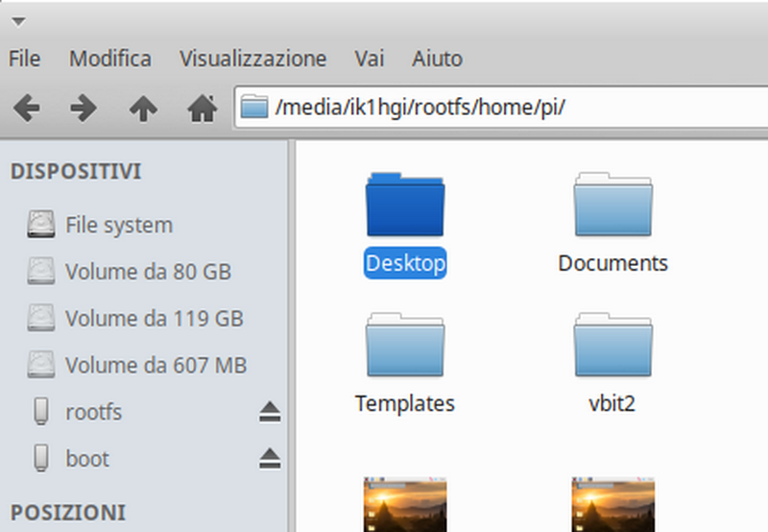This screenshot has height=532, width=768.
Task: Select 'rootfs' label in sidebar
Action: pyautogui.click(x=93, y=412)
